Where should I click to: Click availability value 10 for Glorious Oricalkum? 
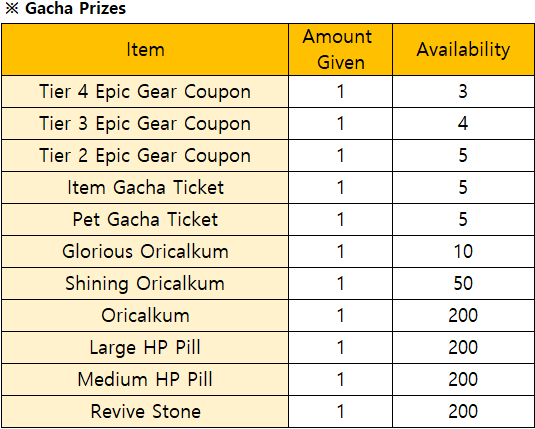tap(463, 252)
